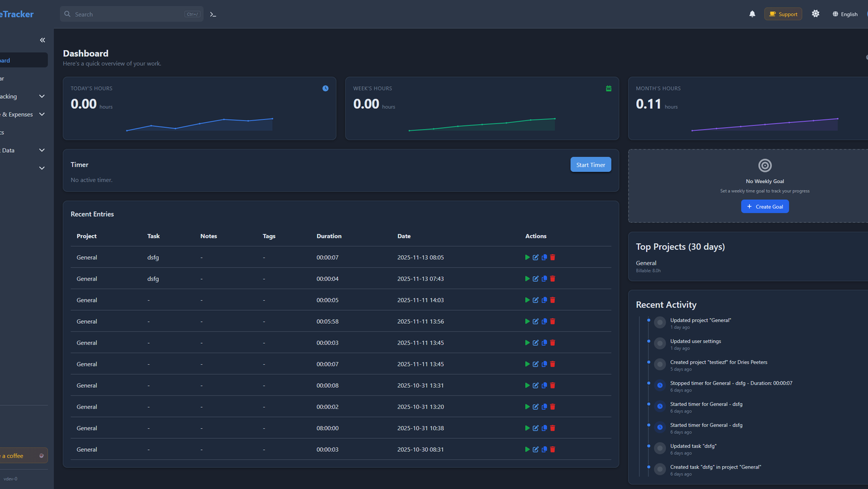Viewport: 868px width, 489px height.
Task: Delete the 2025-10-30 08:31 entry
Action: pos(552,449)
